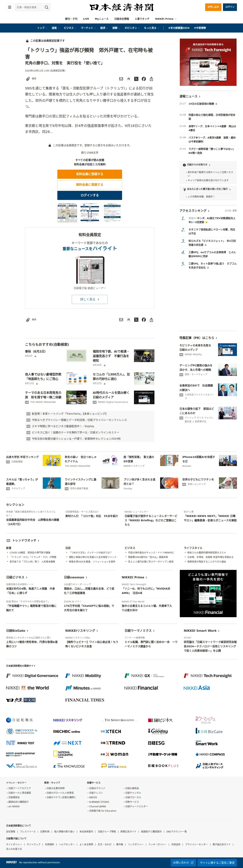Image resolution: width=243 pixels, height=868 pixels.
Task: Expand the 国際 navigation dropdown
Action: pyautogui.click(x=116, y=28)
